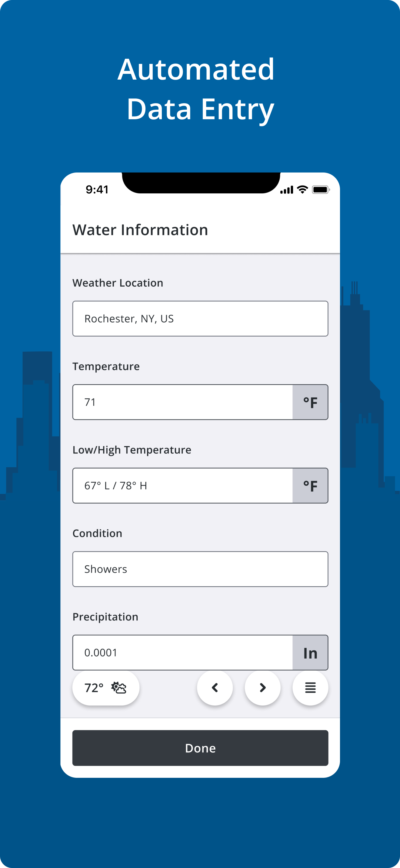Tap the Weather Location label
The image size is (400, 868).
coord(118,283)
